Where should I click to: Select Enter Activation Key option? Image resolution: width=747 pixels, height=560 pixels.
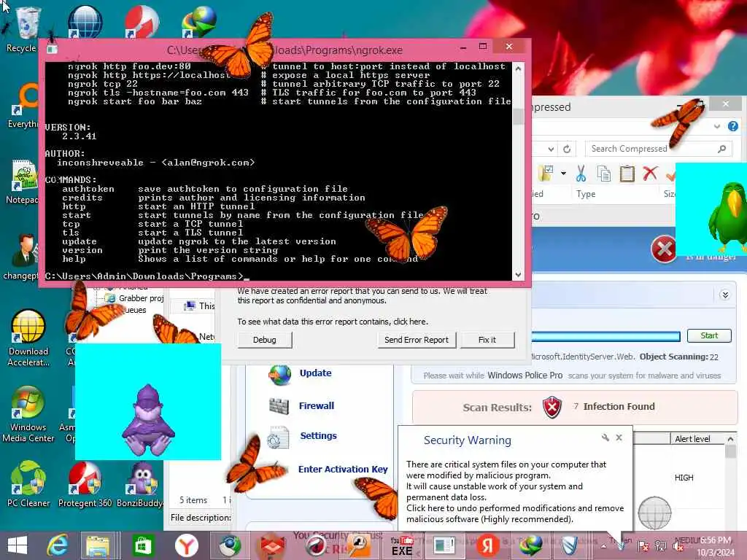tap(343, 470)
